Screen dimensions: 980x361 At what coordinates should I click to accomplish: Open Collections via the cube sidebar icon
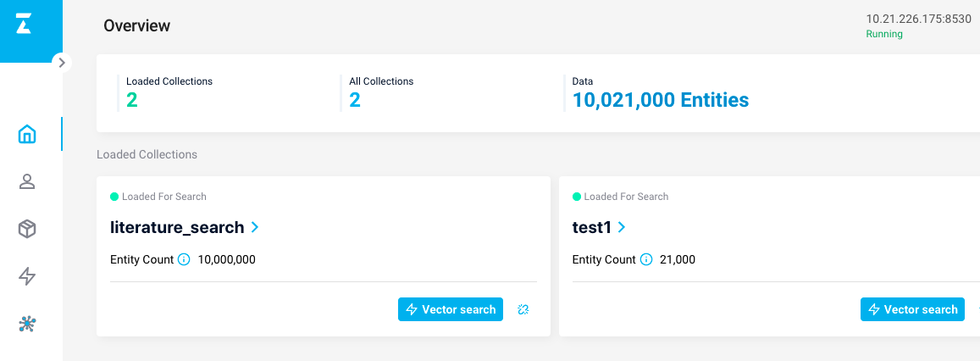(27, 229)
